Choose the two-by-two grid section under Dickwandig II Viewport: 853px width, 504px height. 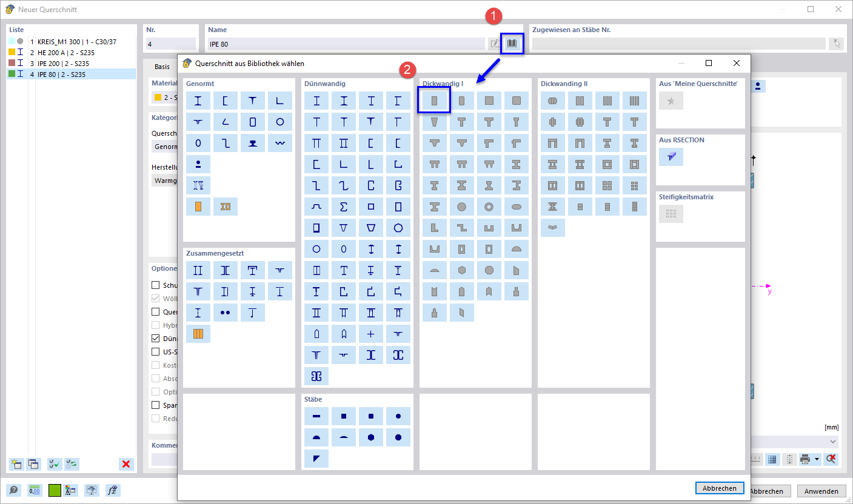(607, 185)
